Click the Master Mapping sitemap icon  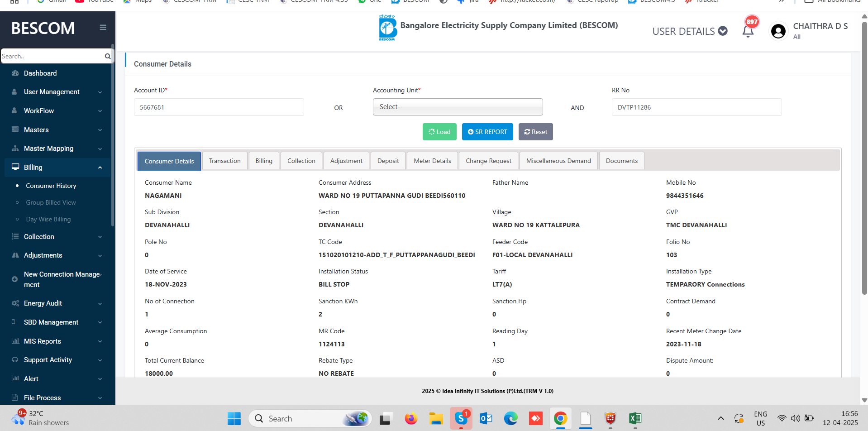point(15,148)
